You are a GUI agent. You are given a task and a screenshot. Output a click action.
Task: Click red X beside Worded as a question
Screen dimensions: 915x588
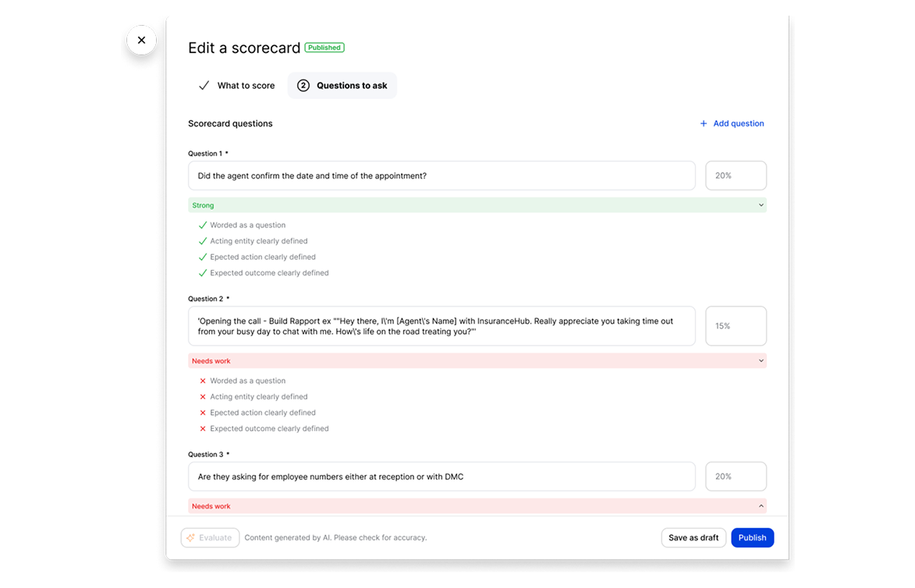[x=203, y=381]
